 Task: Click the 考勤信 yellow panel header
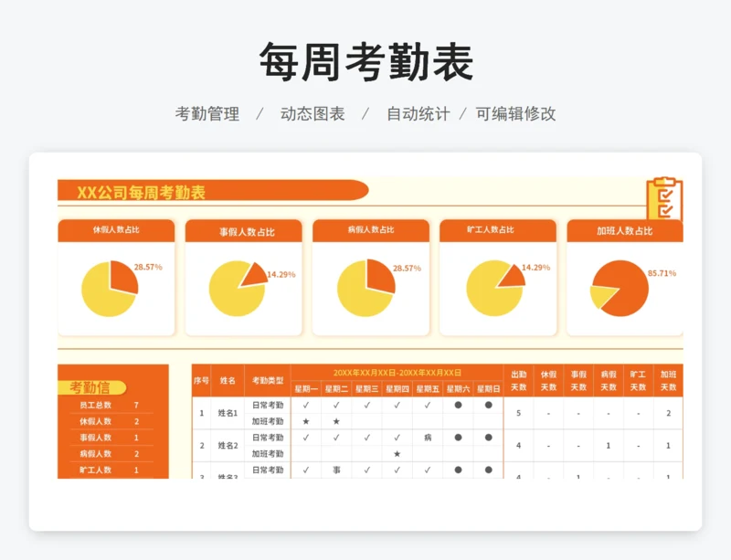click(x=92, y=387)
